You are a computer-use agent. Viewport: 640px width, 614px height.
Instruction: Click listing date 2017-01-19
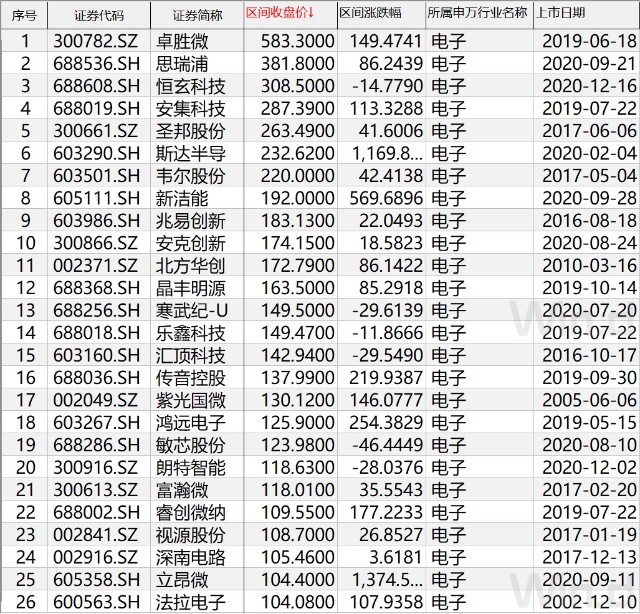point(589,535)
